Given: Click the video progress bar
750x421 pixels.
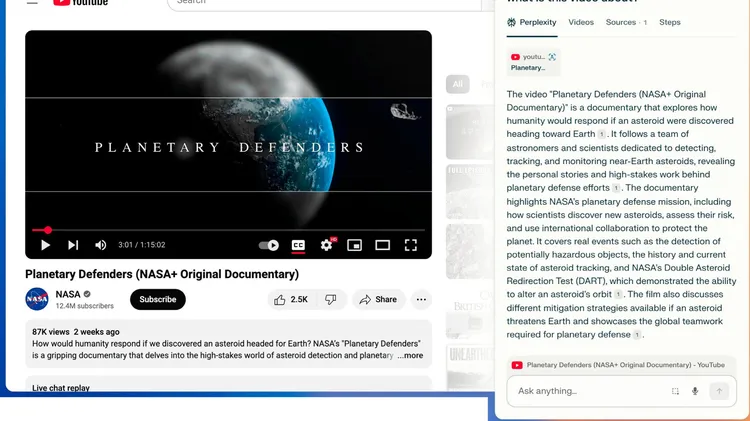Looking at the screenshot, I should pos(228,230).
